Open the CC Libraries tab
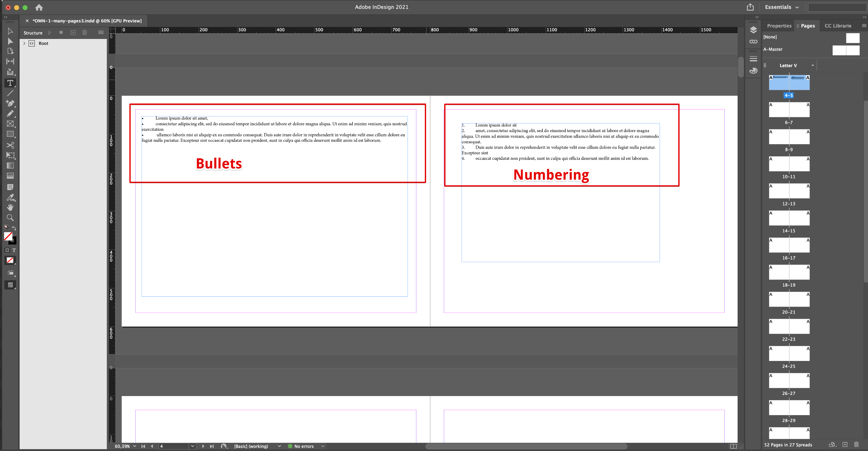Image resolution: width=868 pixels, height=451 pixels. (838, 26)
